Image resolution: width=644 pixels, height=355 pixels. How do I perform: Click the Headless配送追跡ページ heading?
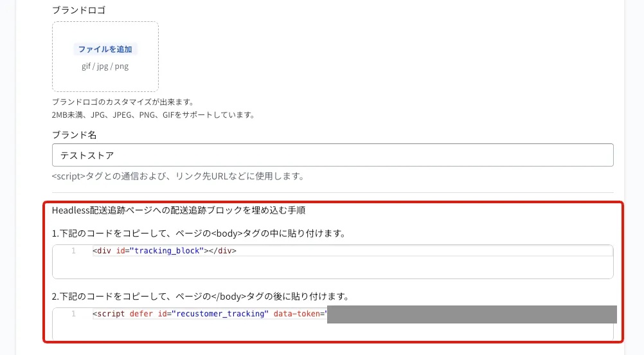tap(179, 210)
